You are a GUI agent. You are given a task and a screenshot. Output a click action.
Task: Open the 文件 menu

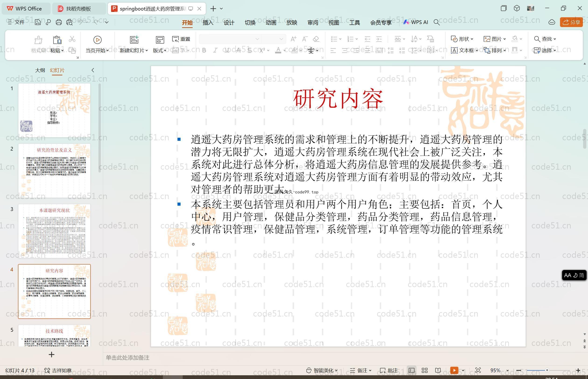point(16,22)
